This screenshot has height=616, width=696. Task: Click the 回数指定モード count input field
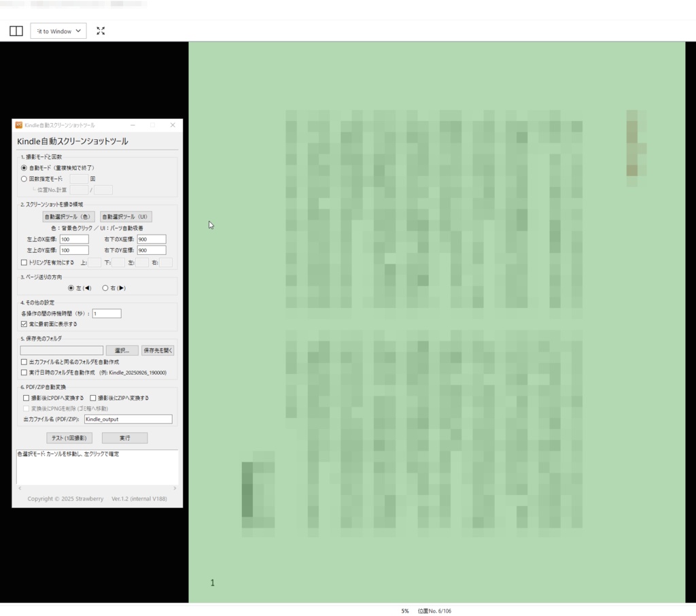coord(79,179)
